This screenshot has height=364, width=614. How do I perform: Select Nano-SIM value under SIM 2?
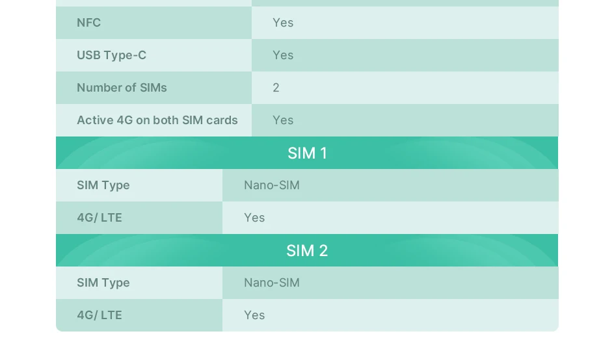390,283
